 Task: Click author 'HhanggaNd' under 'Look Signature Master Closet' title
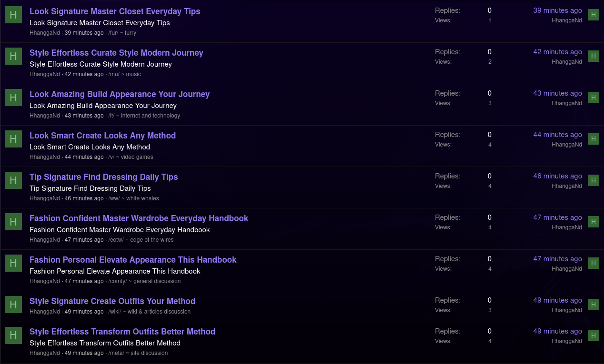click(45, 33)
